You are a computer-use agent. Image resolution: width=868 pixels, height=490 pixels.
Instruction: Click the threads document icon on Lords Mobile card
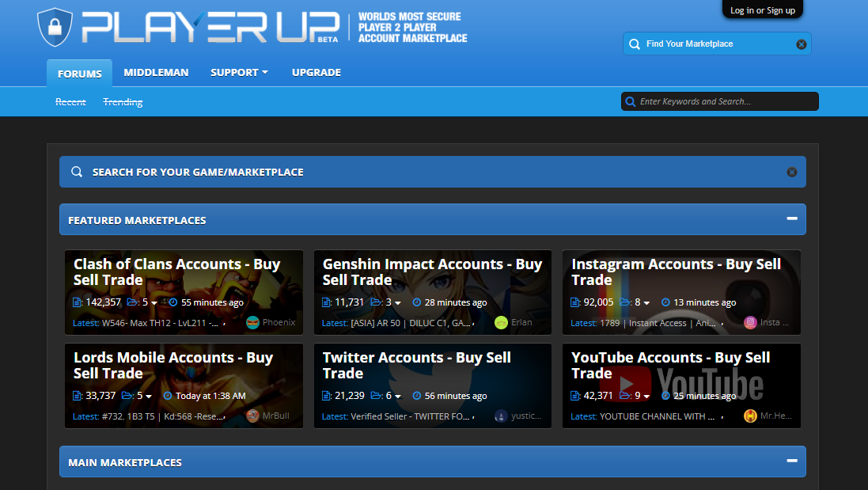coord(77,396)
